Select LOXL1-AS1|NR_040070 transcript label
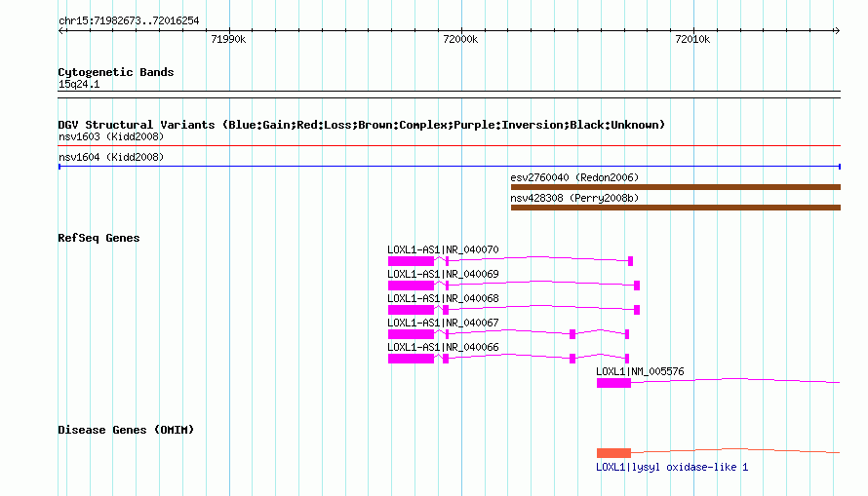 coord(443,249)
